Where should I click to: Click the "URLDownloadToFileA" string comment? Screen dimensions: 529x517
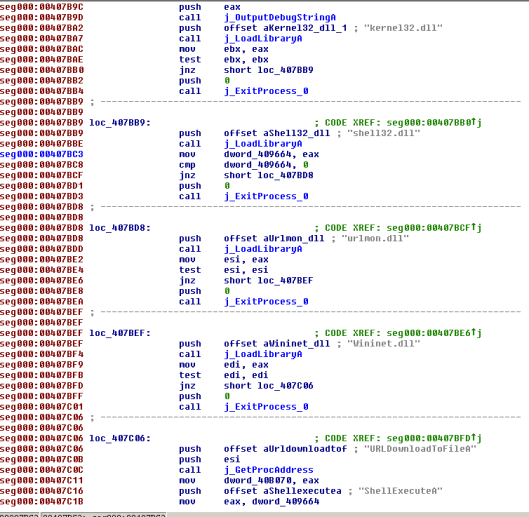pyautogui.click(x=419, y=449)
